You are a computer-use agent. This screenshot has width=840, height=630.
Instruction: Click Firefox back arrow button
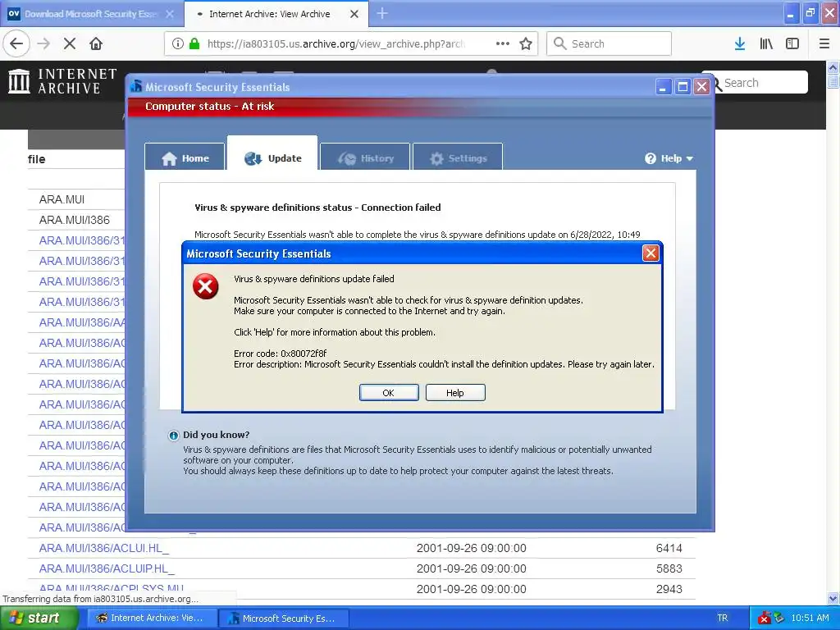(x=16, y=43)
